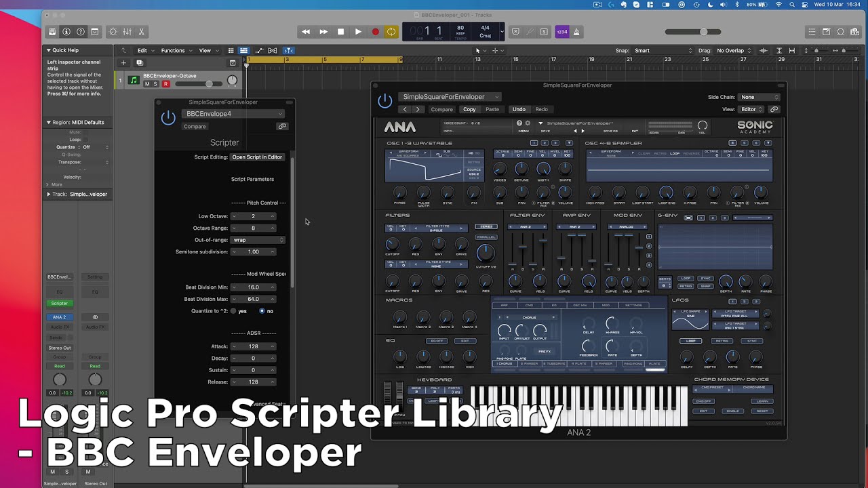Viewport: 868px width, 488px height.
Task: Open the Mixer icon in control bar
Action: pyautogui.click(x=127, y=32)
